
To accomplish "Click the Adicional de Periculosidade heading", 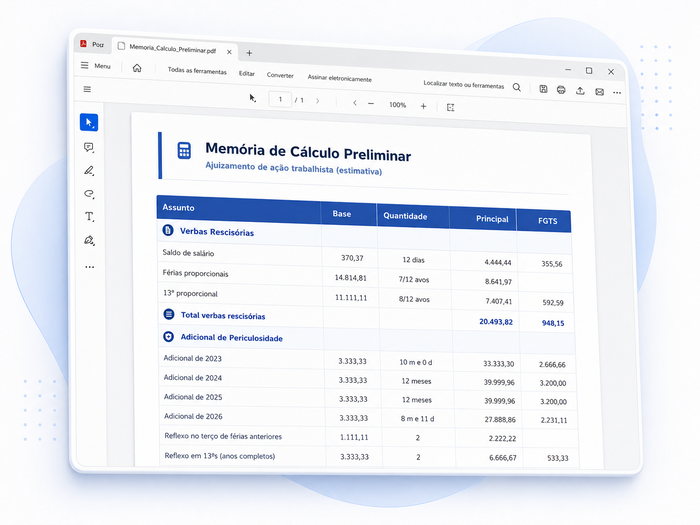I will [231, 338].
